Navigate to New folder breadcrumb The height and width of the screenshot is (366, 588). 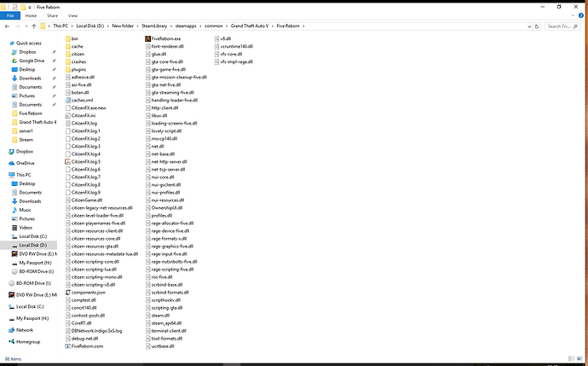[x=123, y=26]
